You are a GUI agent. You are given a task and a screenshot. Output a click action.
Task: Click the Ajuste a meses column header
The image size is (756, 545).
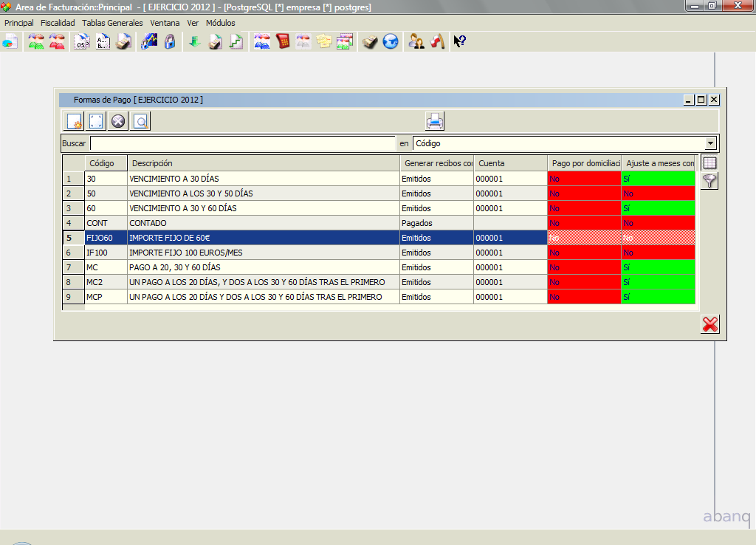tap(659, 163)
